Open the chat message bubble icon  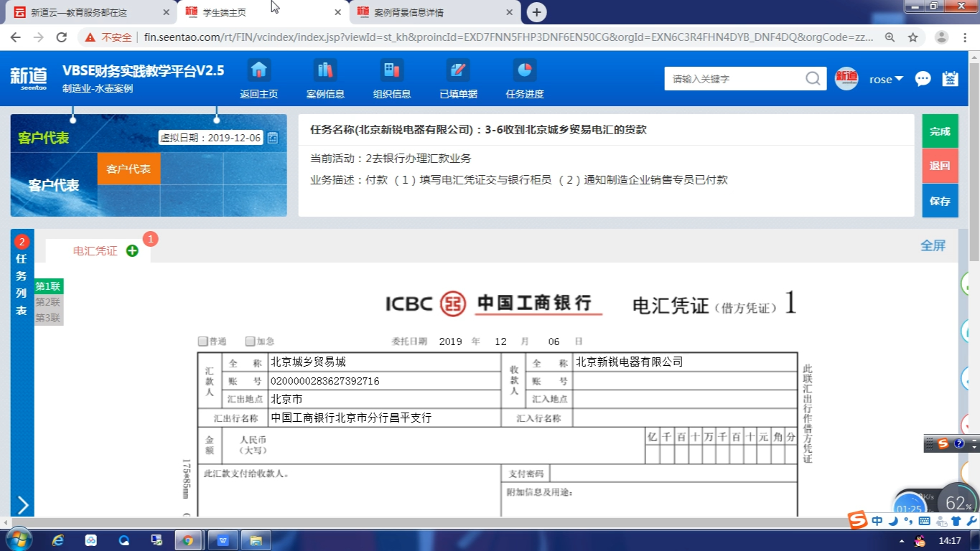923,79
